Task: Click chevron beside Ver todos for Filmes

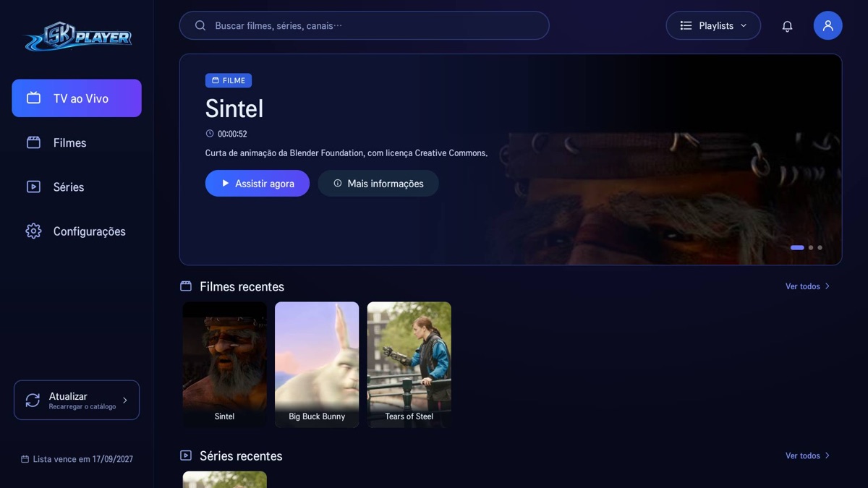Action: (x=827, y=286)
